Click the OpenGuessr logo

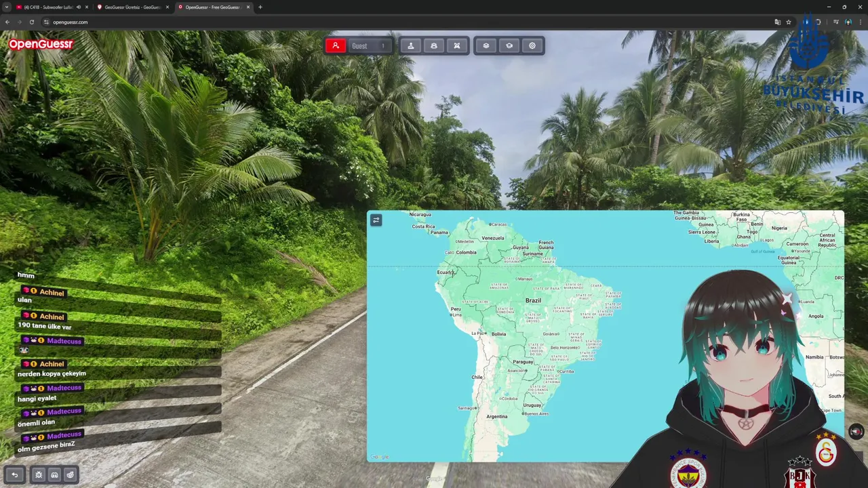coord(41,44)
